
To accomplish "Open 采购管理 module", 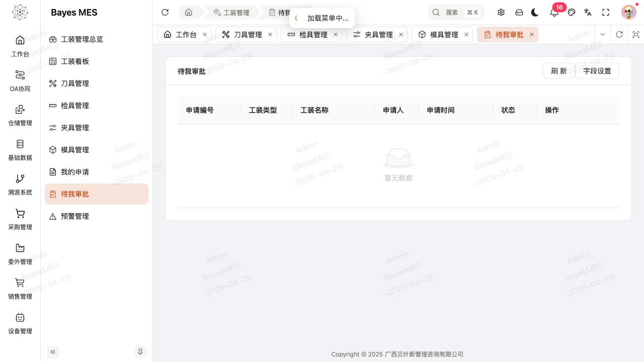I will coord(20,219).
